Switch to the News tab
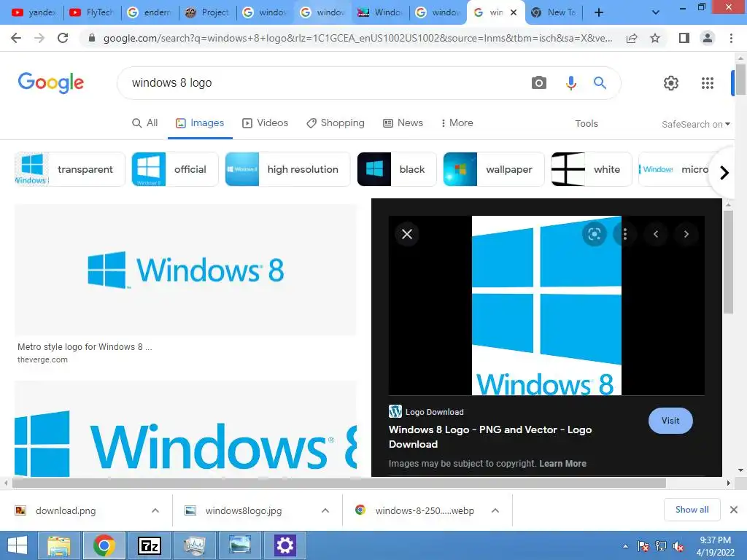 click(x=403, y=122)
